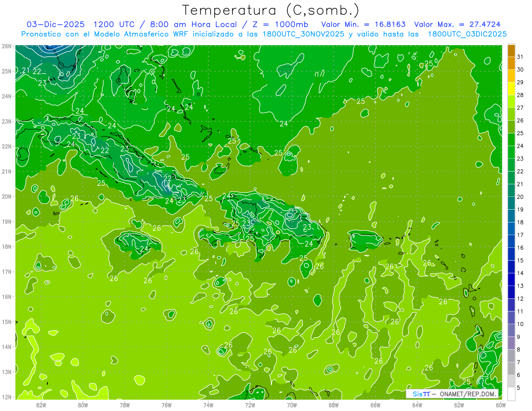Screen dimensions: 532x411
Task: Select the legend color band between 5 and 6
Action: [x=511, y=381]
